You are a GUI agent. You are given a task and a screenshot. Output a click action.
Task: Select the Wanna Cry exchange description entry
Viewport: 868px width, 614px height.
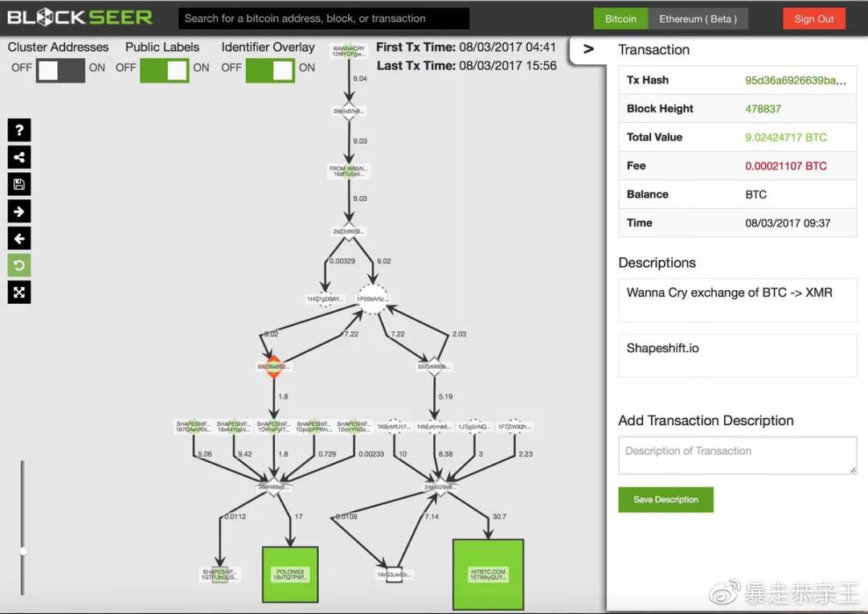[x=737, y=300]
